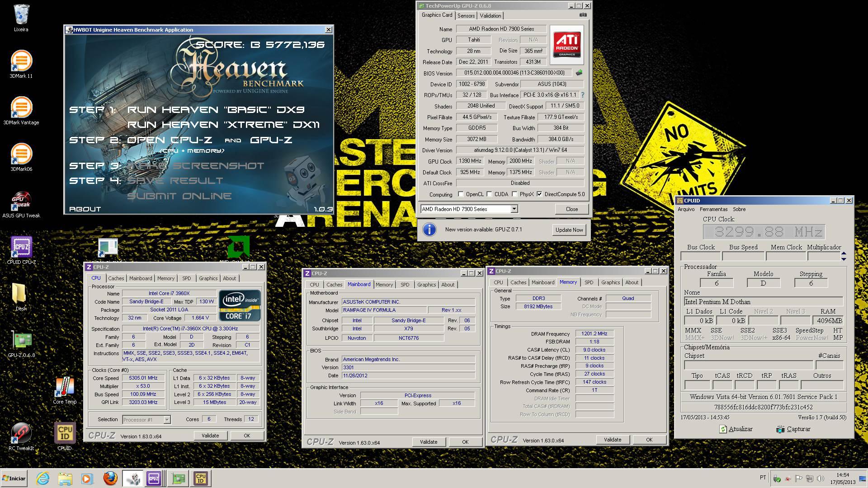868x488 pixels.
Task: Click the CPU Clock display field
Action: tap(764, 232)
